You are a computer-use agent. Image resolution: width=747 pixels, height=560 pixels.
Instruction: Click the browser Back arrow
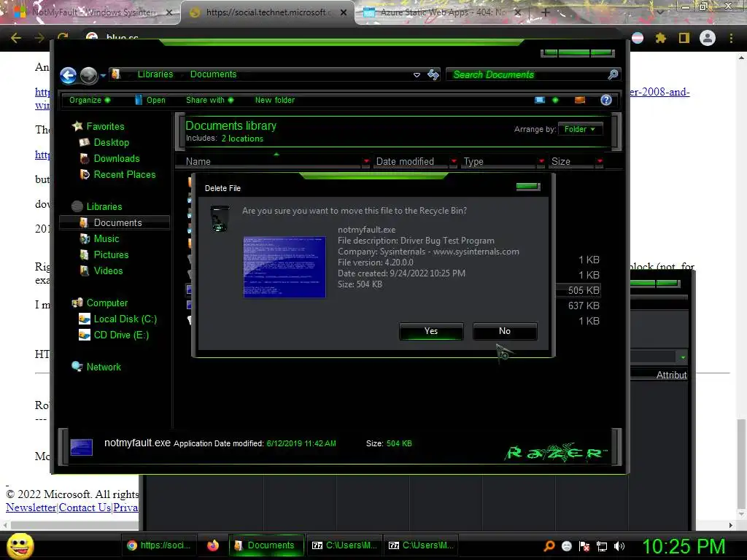click(x=16, y=38)
